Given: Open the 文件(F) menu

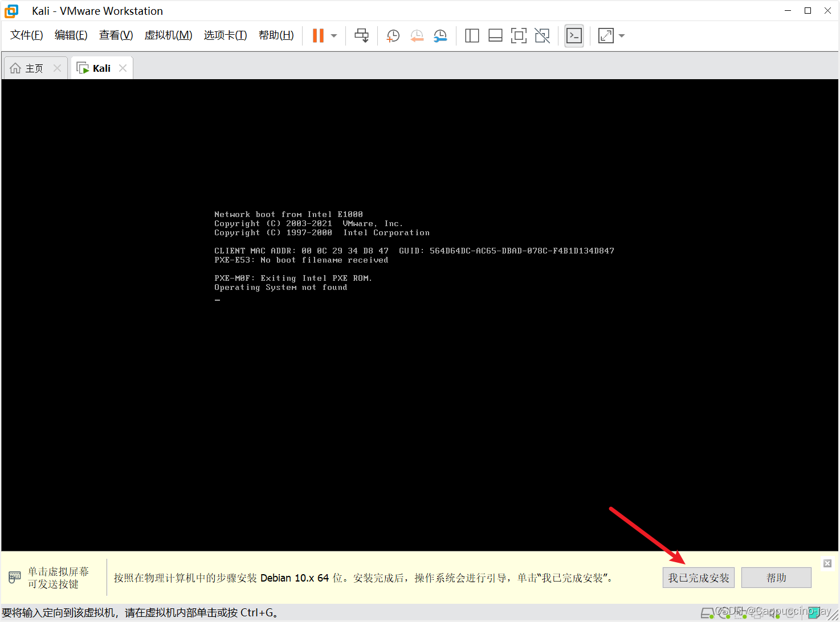Looking at the screenshot, I should click(x=27, y=35).
